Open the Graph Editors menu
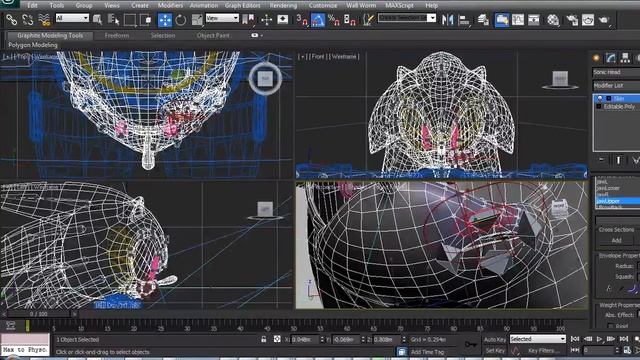The image size is (640, 360). point(242,5)
